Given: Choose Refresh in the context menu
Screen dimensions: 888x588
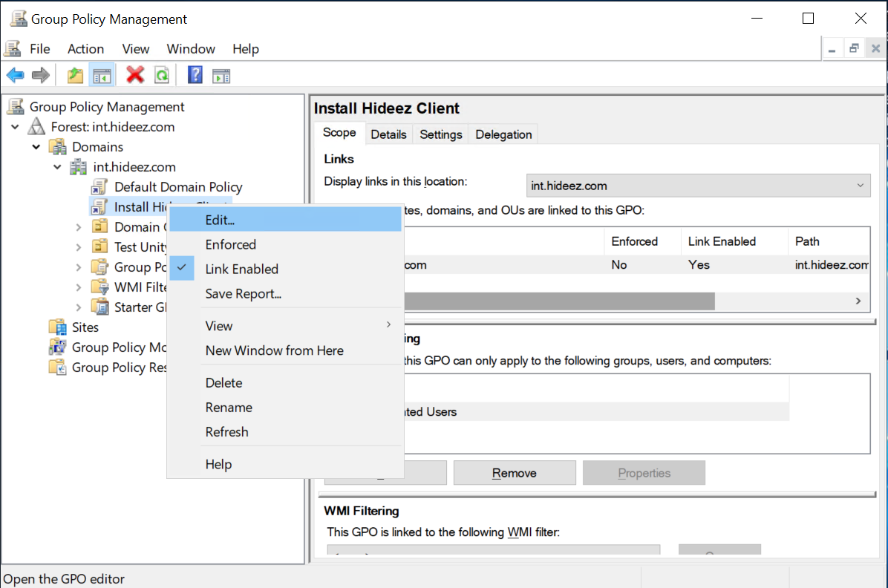Looking at the screenshot, I should point(287,431).
